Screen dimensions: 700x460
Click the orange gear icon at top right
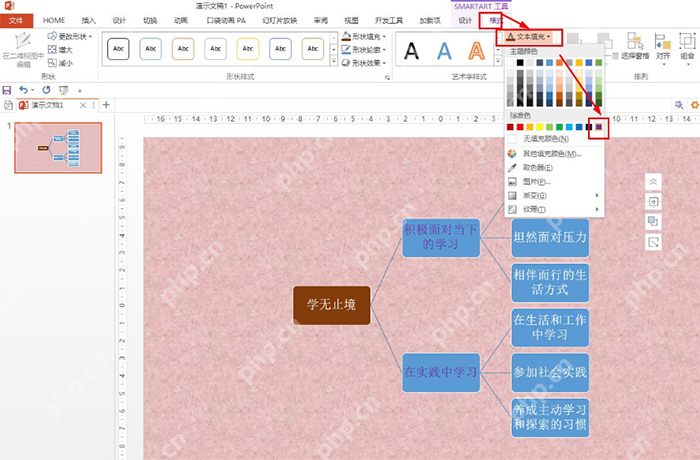(x=695, y=105)
